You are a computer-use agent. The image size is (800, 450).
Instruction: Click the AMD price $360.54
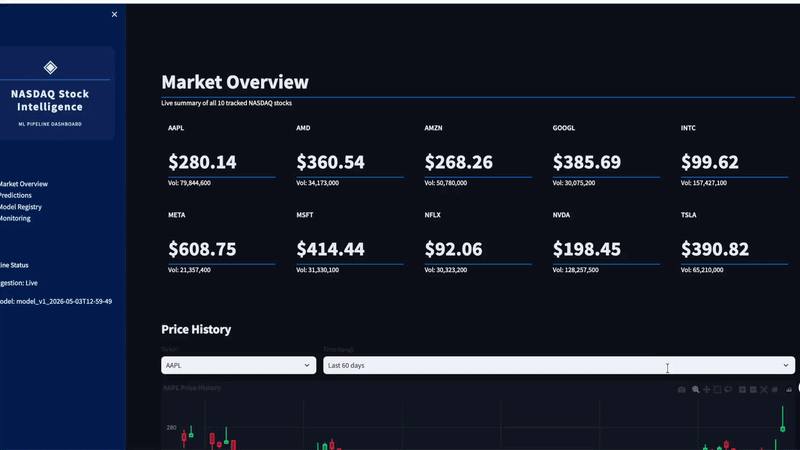330,162
